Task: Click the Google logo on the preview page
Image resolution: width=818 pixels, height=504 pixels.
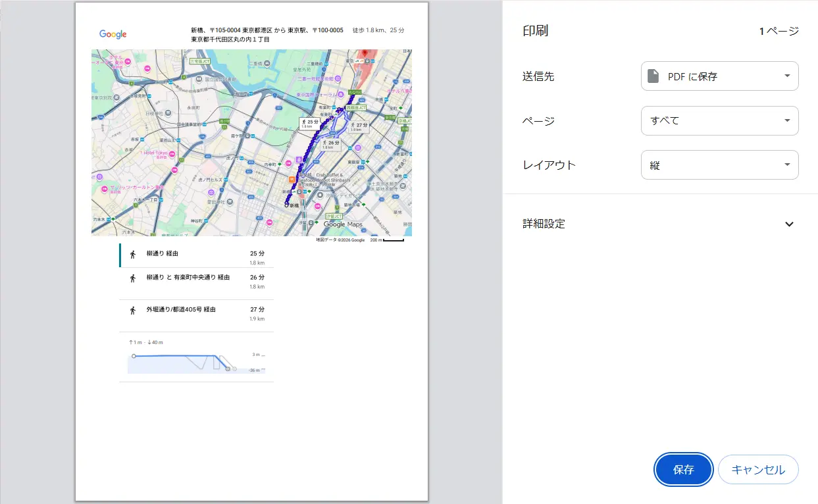Action: (113, 34)
